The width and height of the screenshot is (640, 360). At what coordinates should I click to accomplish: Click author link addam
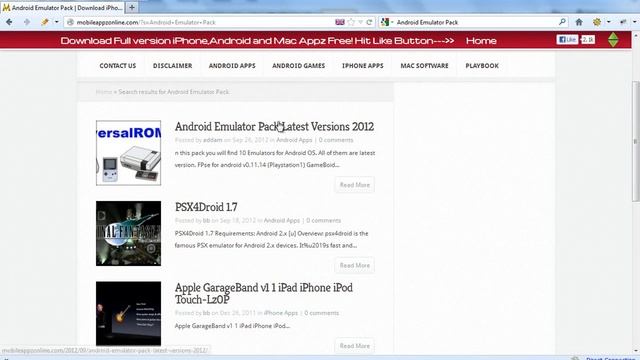[213, 140]
